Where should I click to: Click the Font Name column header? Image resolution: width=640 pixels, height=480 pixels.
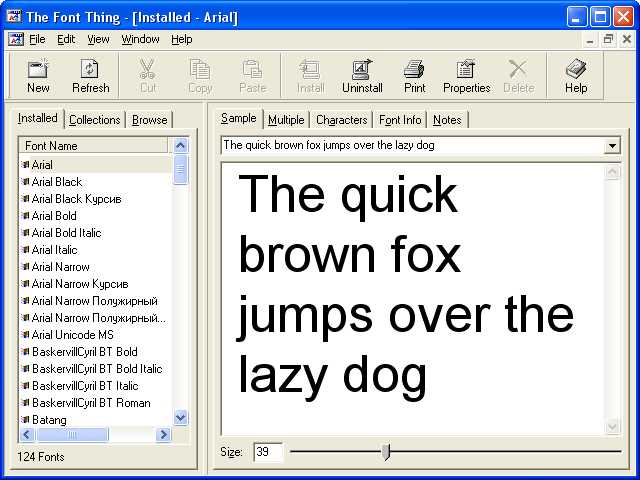tap(93, 146)
